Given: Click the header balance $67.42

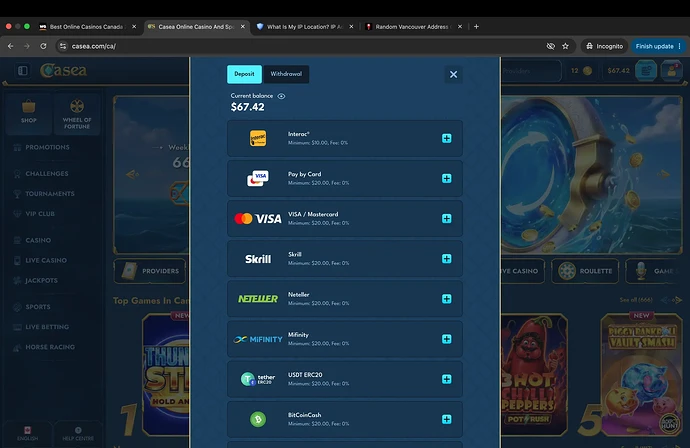Looking at the screenshot, I should (618, 70).
